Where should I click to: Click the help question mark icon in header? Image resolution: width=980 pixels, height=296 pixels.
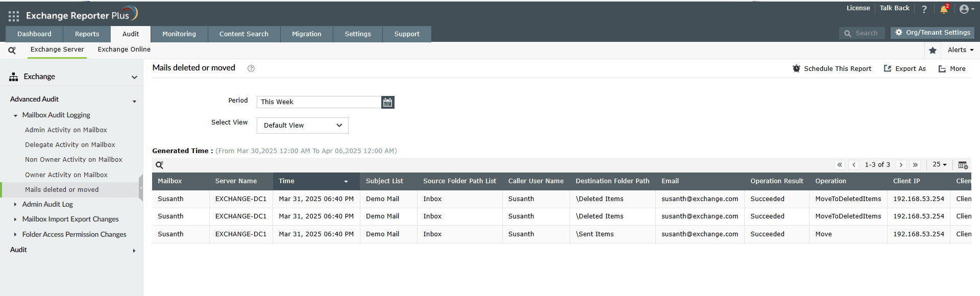tap(924, 9)
